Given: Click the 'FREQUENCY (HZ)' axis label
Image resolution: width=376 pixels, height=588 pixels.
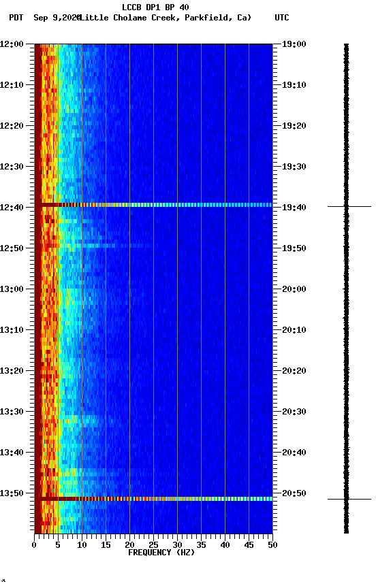Looking at the screenshot, I should pyautogui.click(x=161, y=553).
